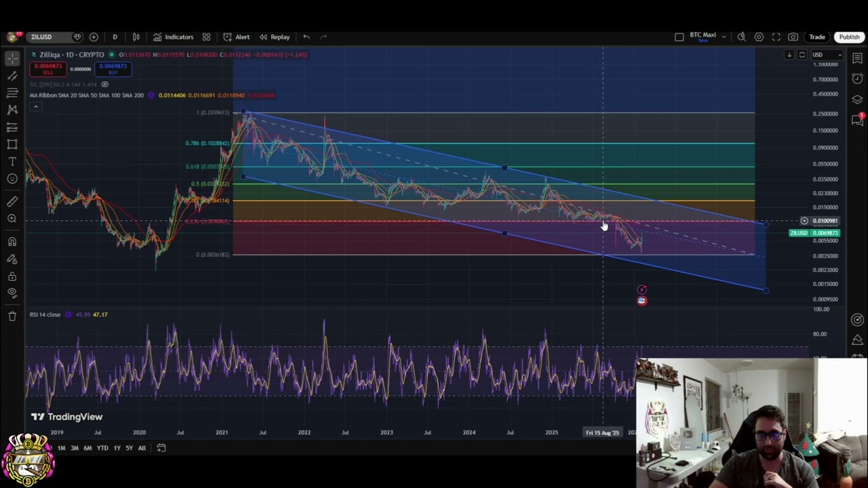The image size is (868, 488).
Task: Select the trend line drawing tool
Action: [12, 76]
